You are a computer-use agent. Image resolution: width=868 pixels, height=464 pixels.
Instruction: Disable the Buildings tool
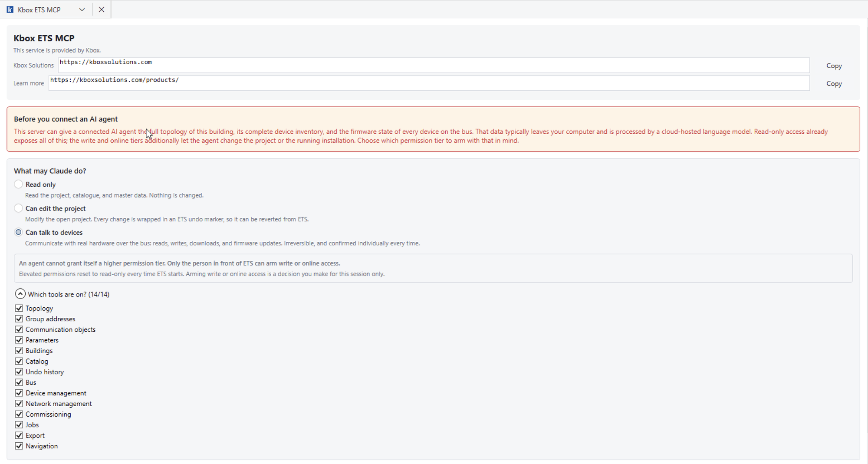(19, 350)
